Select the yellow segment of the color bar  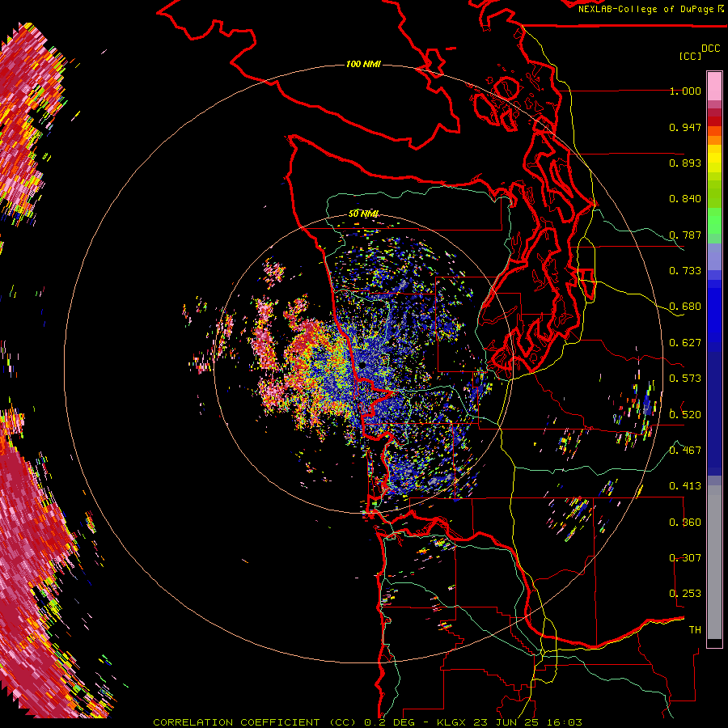(714, 159)
